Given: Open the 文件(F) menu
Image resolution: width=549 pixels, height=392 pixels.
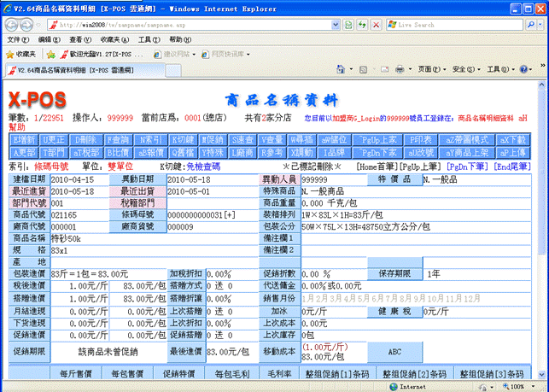Looking at the screenshot, I should tap(19, 39).
